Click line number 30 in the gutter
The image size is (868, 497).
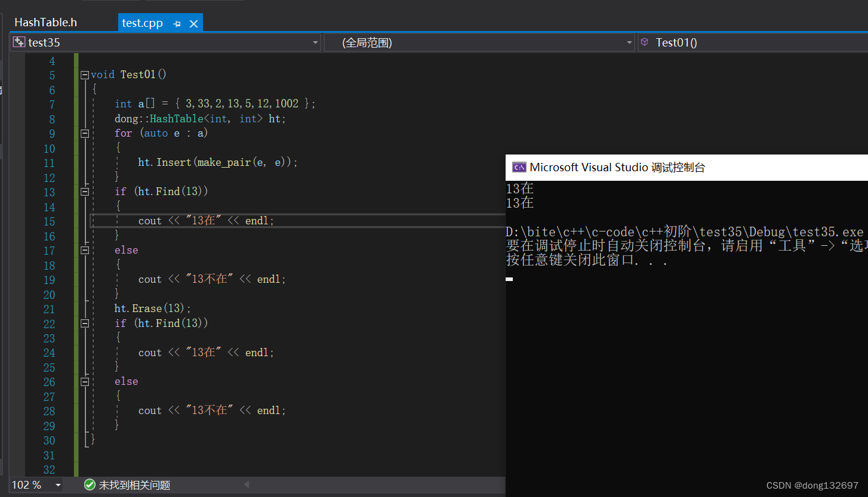click(49, 440)
